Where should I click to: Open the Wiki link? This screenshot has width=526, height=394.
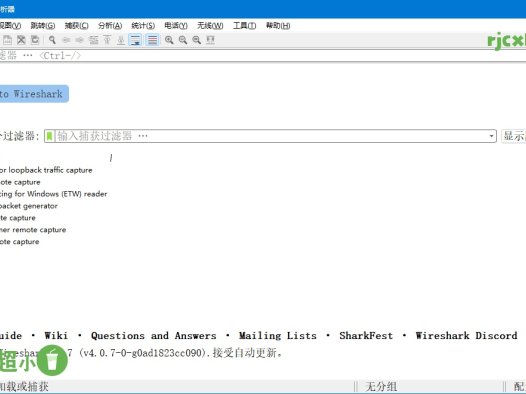[x=56, y=336]
